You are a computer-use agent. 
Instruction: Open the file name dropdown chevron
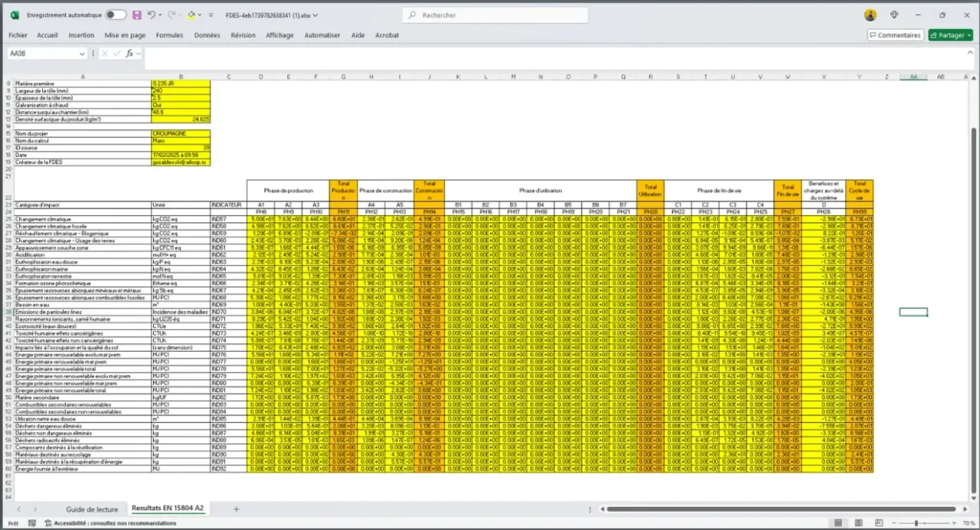point(315,15)
